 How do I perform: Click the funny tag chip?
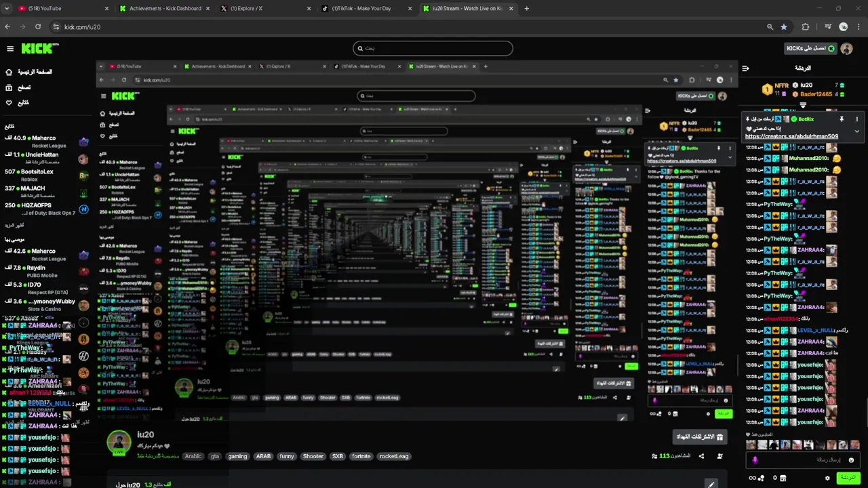tap(287, 456)
